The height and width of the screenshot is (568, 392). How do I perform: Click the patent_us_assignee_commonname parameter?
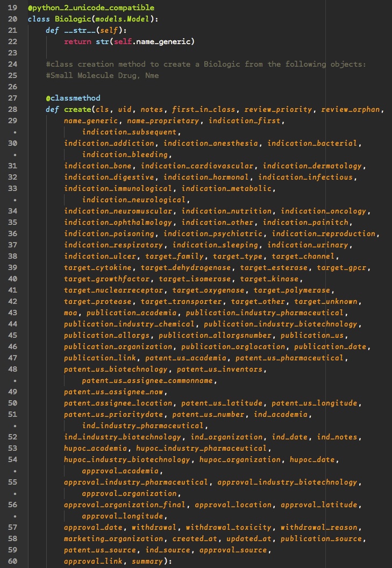tap(147, 380)
